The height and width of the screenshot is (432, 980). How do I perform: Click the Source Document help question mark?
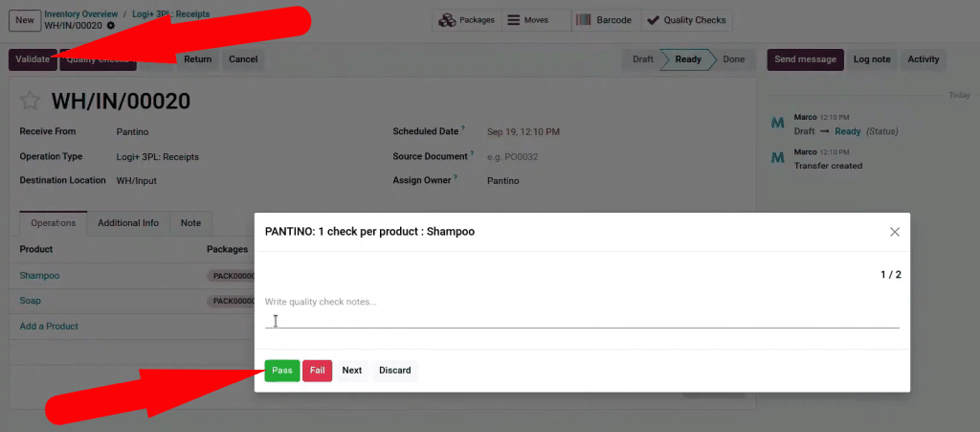tap(473, 154)
